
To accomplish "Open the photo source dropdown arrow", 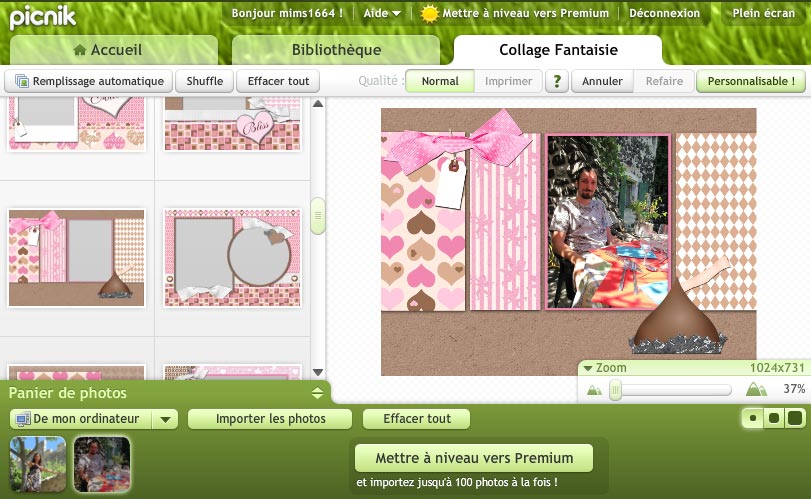I will [166, 419].
